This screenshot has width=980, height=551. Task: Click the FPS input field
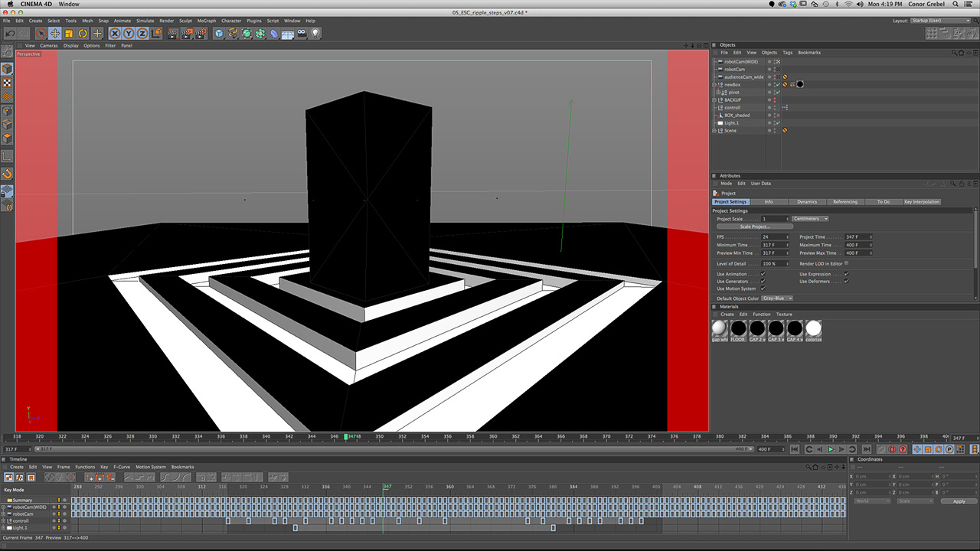(x=775, y=237)
